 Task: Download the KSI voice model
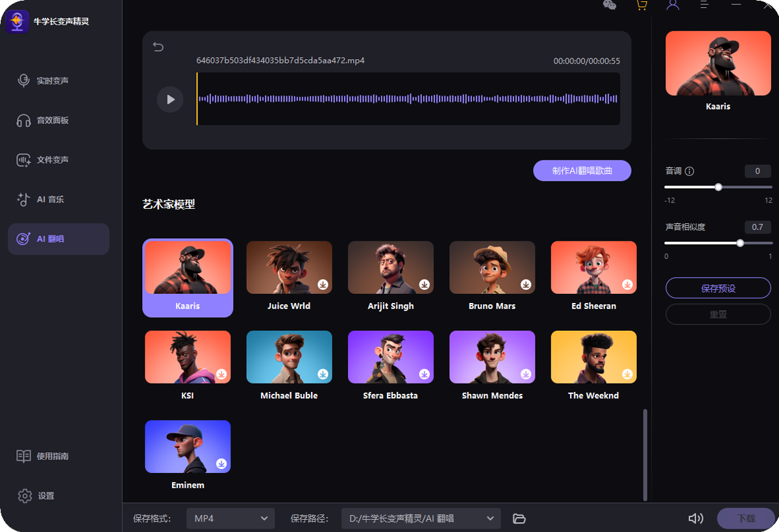(221, 374)
